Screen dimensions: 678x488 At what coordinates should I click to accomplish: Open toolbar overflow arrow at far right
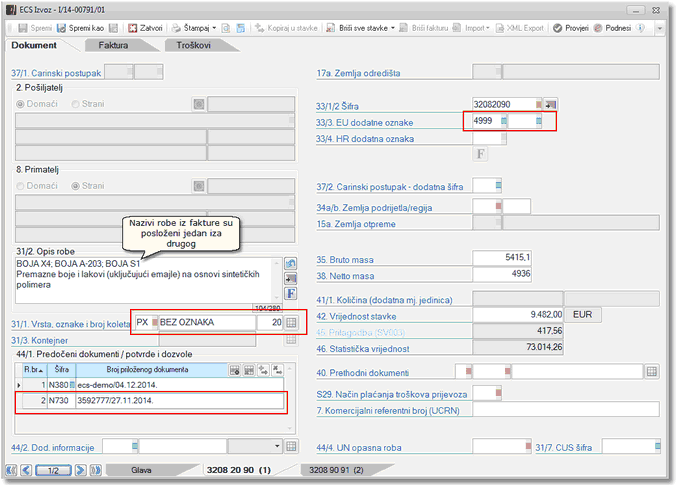click(x=659, y=29)
